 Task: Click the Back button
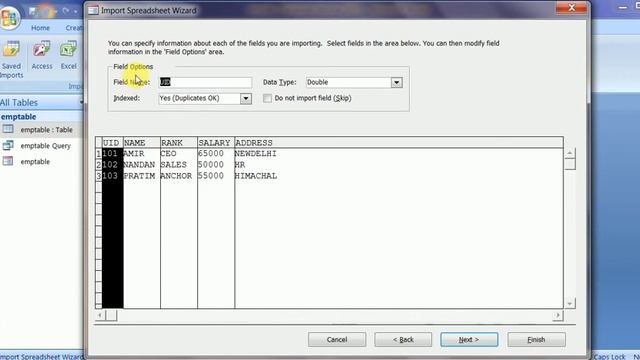tap(403, 340)
